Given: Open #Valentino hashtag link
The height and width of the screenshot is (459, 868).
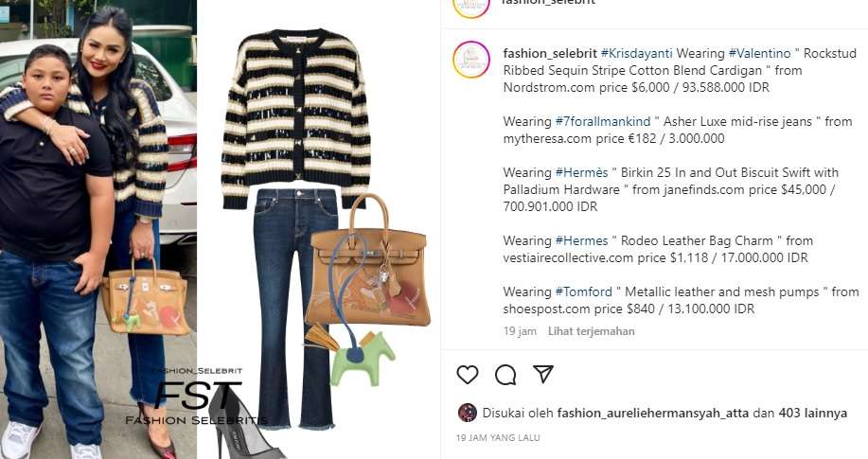Looking at the screenshot, I should (x=759, y=54).
